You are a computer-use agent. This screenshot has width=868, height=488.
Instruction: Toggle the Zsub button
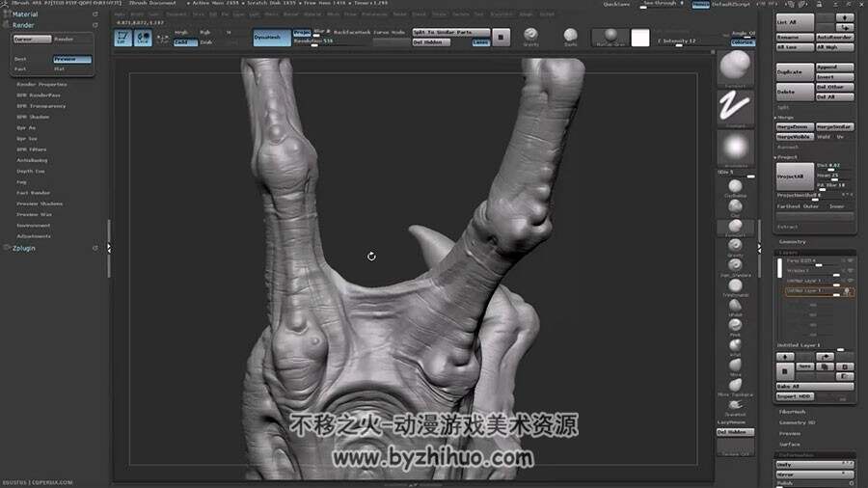coord(206,42)
